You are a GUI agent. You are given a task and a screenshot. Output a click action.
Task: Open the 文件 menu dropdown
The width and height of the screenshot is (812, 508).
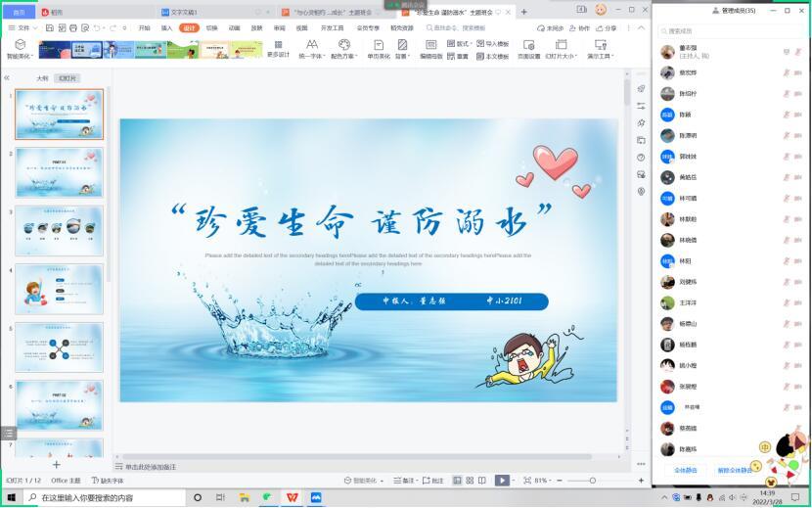23,28
